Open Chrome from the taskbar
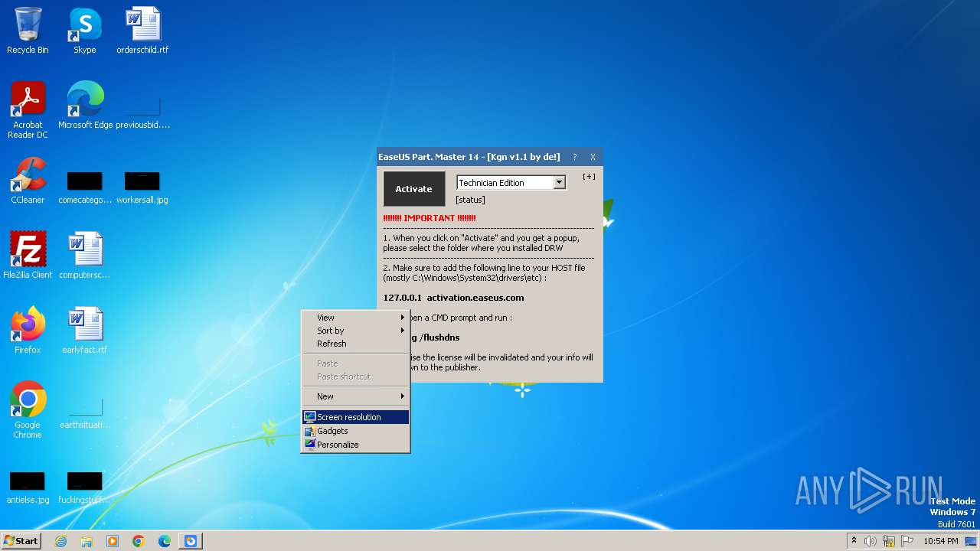The image size is (980, 551). click(x=139, y=541)
